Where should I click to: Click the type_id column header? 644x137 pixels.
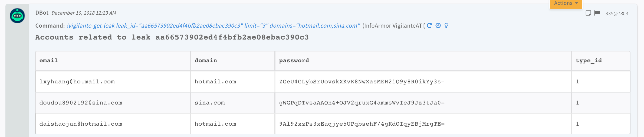tap(589, 61)
